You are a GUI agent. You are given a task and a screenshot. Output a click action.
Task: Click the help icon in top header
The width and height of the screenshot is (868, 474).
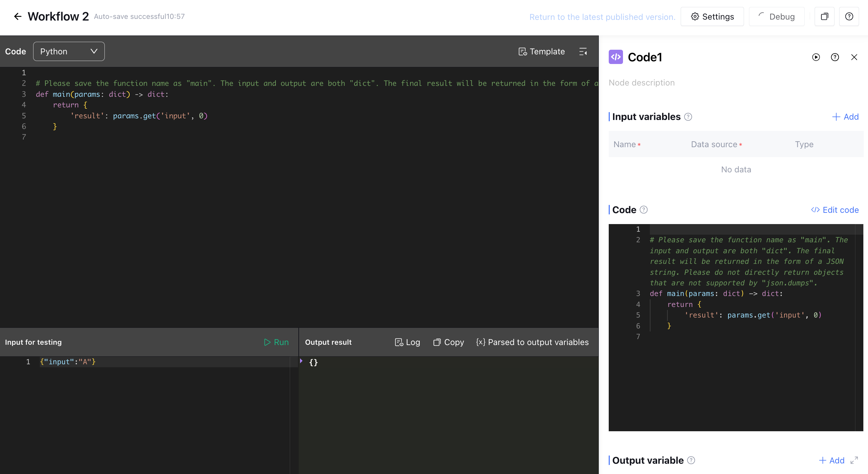pos(849,17)
